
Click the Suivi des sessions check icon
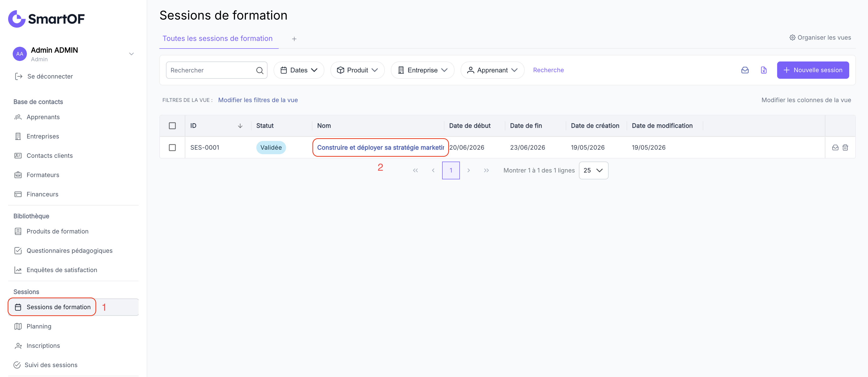17,365
